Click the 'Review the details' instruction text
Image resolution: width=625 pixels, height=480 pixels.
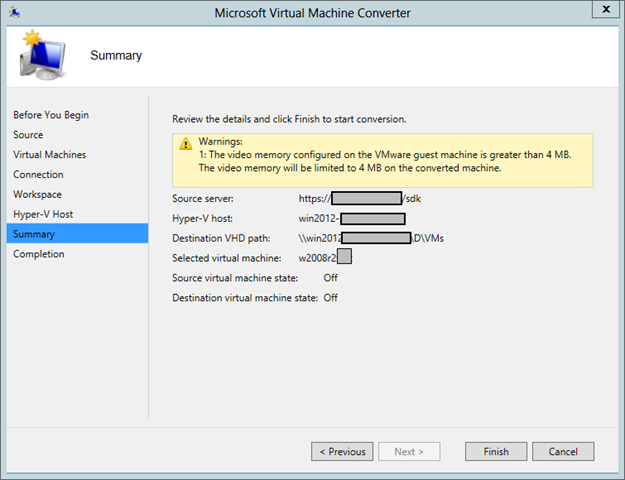click(x=289, y=119)
